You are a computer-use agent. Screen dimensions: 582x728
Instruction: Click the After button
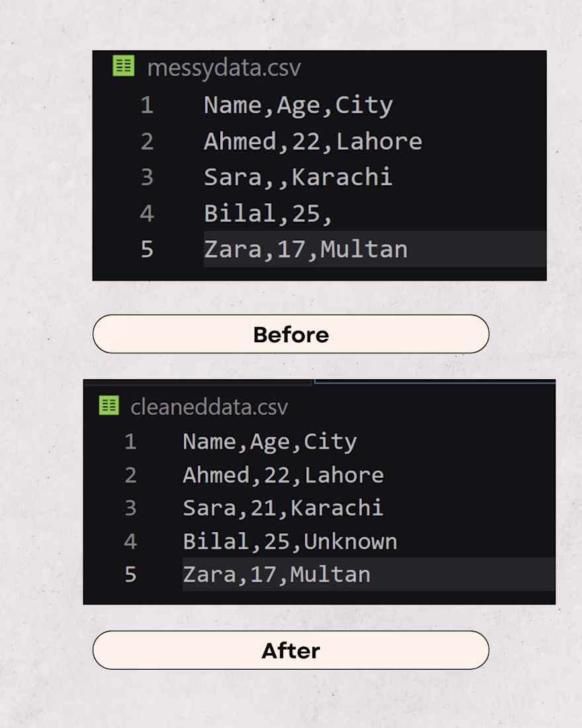[291, 650]
